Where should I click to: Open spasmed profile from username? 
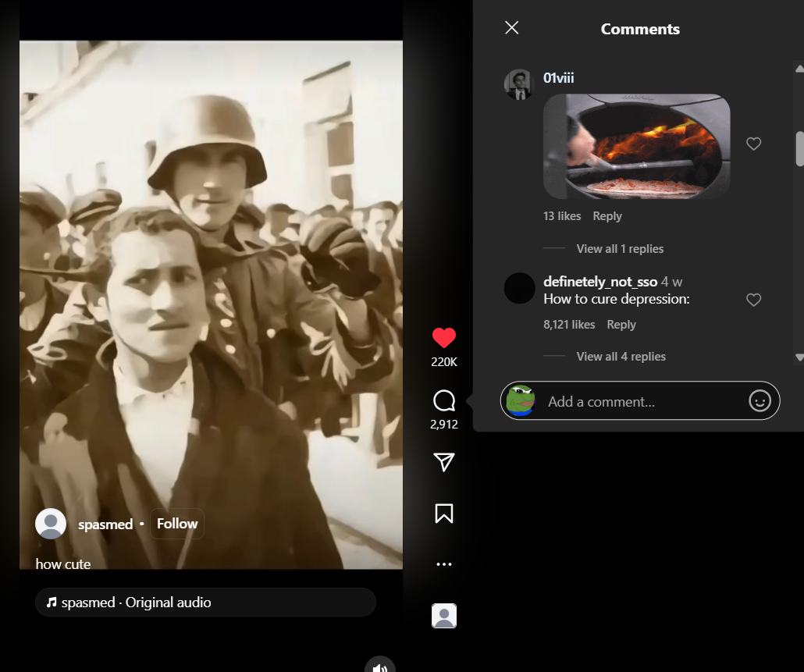tap(105, 524)
